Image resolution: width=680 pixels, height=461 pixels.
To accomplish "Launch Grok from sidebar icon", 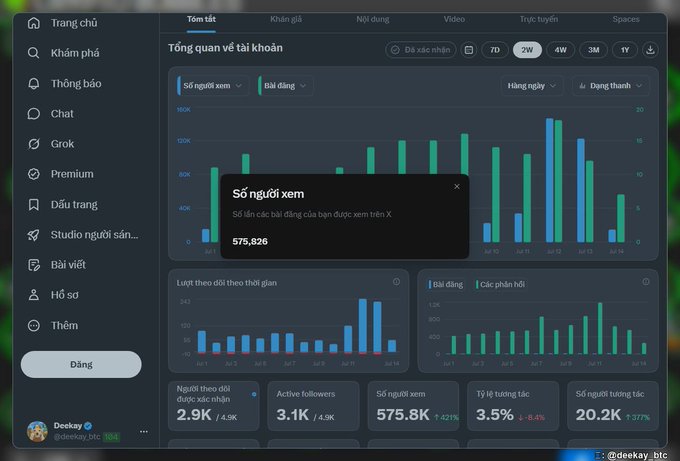I will click(x=34, y=144).
